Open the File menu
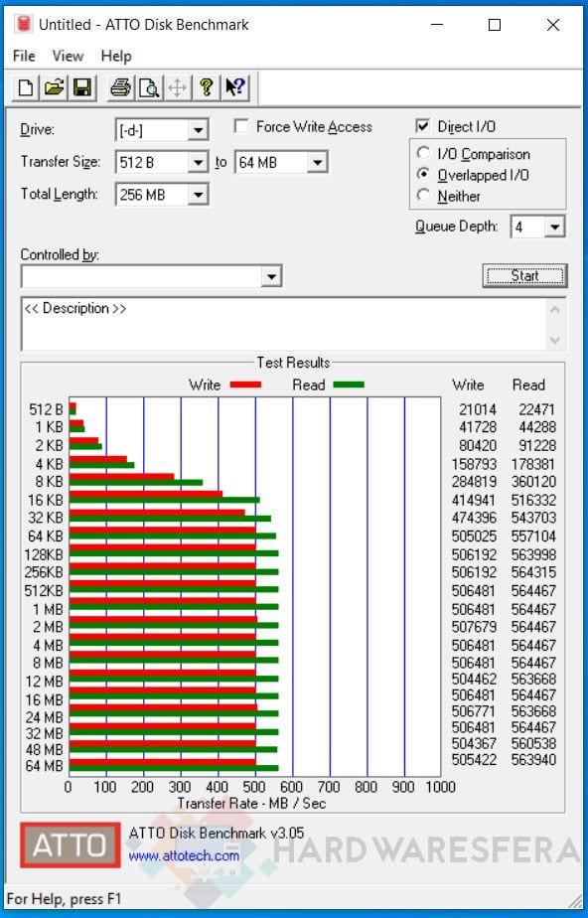This screenshot has height=918, width=588. tap(24, 57)
